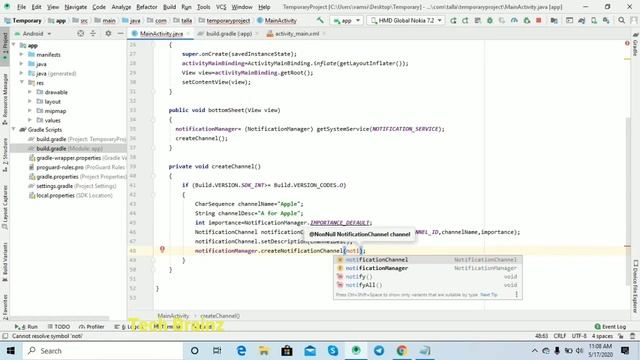Choose notificationChannel from autocomplete list
The image size is (640, 360).
[x=428, y=260]
